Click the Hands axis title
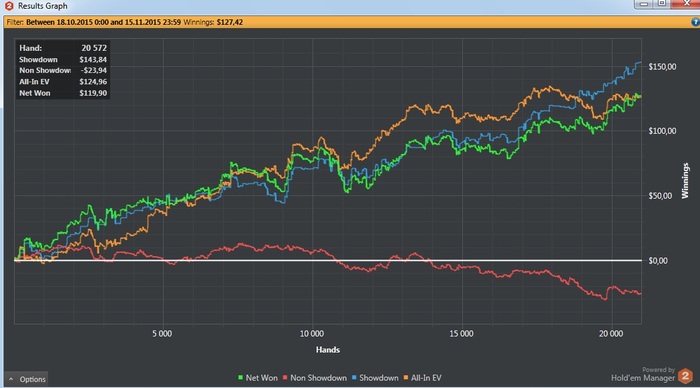This screenshot has width=700, height=388. coord(328,350)
